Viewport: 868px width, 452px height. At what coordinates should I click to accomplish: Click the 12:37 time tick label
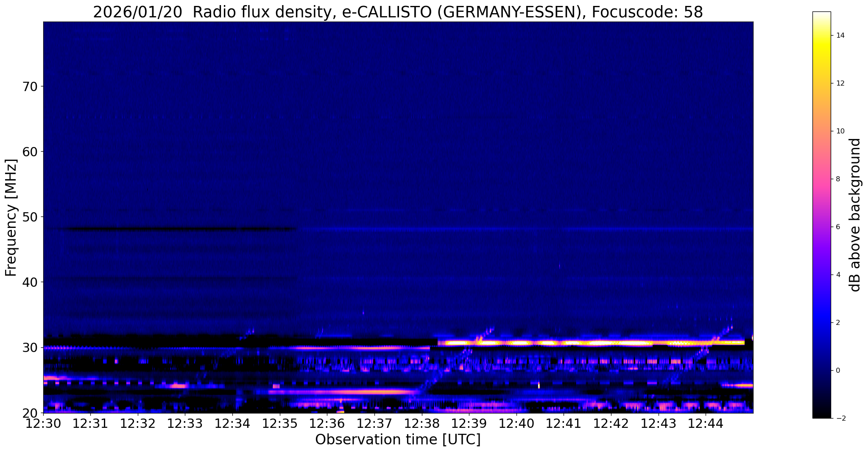point(374,423)
